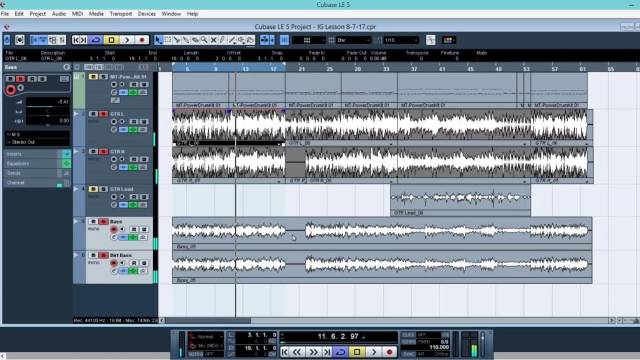
Task: Select the Erase tool in toolbar
Action: point(195,40)
